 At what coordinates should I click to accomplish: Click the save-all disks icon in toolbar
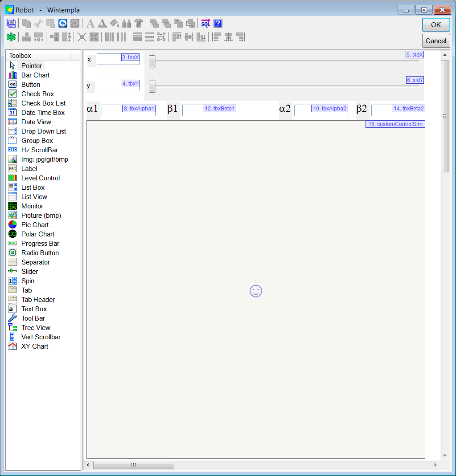pos(11,23)
